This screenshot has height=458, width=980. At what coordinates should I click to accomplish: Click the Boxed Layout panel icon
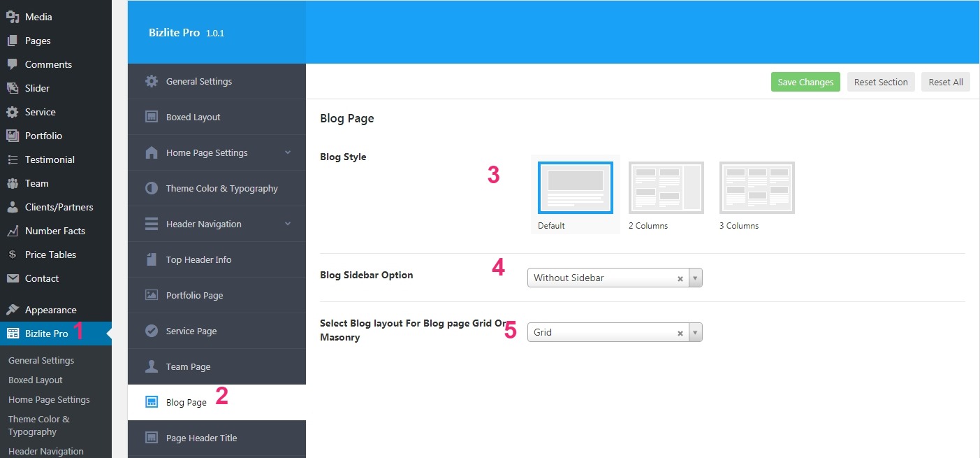point(152,117)
